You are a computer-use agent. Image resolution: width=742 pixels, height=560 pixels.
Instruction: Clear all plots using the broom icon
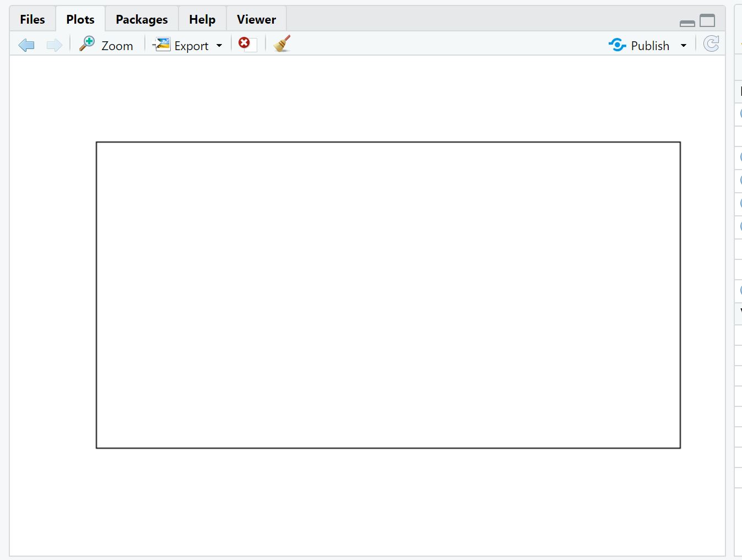(x=281, y=44)
